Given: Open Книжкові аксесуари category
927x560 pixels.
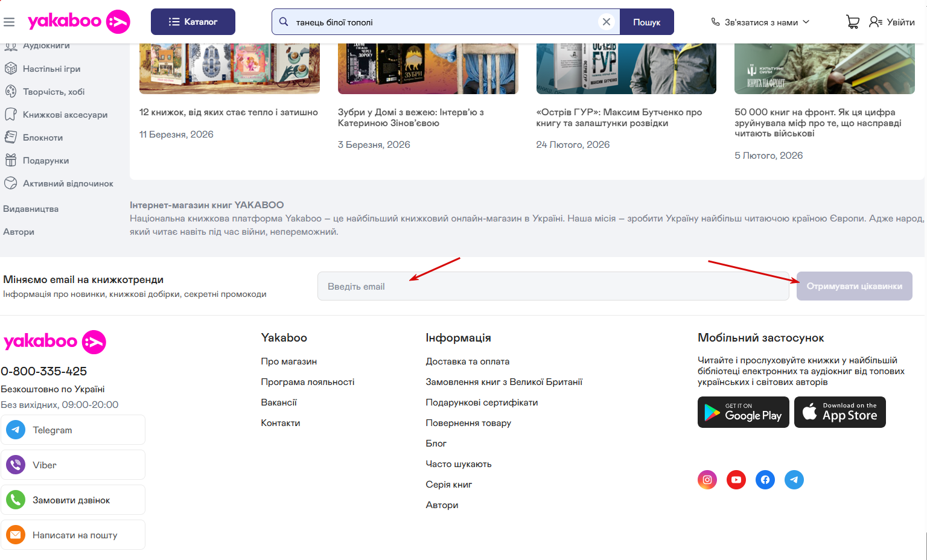Looking at the screenshot, I should coord(56,115).
